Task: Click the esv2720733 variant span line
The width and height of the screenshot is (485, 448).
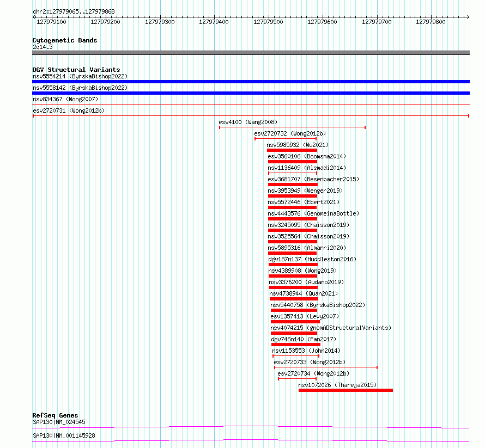Action: coord(326,367)
